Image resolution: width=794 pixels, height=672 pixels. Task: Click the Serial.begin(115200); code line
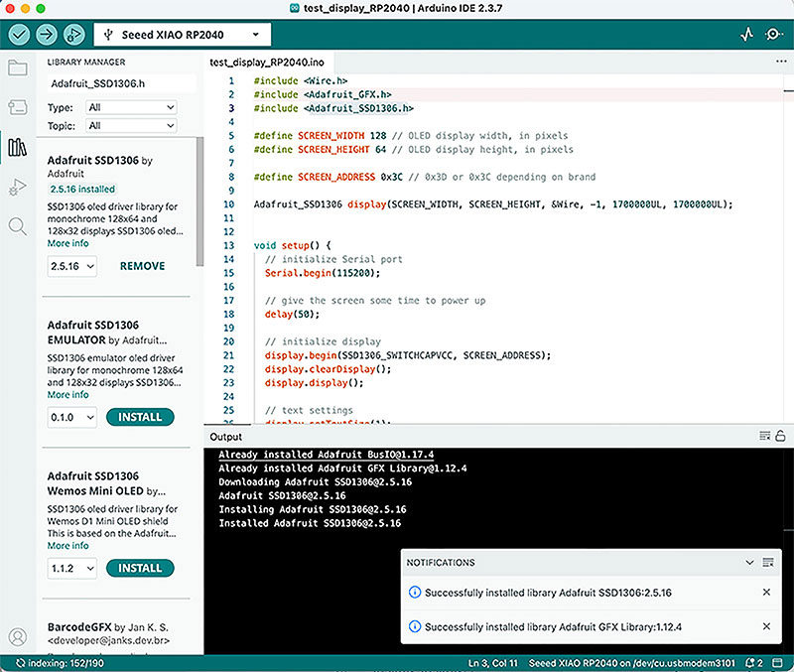pyautogui.click(x=322, y=273)
